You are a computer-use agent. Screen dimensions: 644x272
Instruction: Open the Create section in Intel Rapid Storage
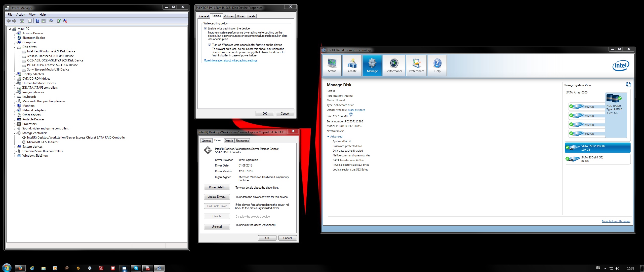click(352, 65)
